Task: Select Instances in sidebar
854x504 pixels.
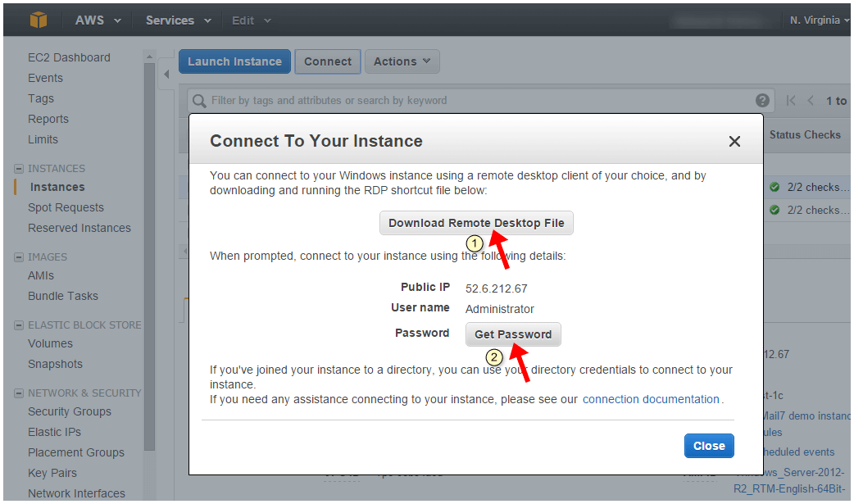Action: point(57,187)
